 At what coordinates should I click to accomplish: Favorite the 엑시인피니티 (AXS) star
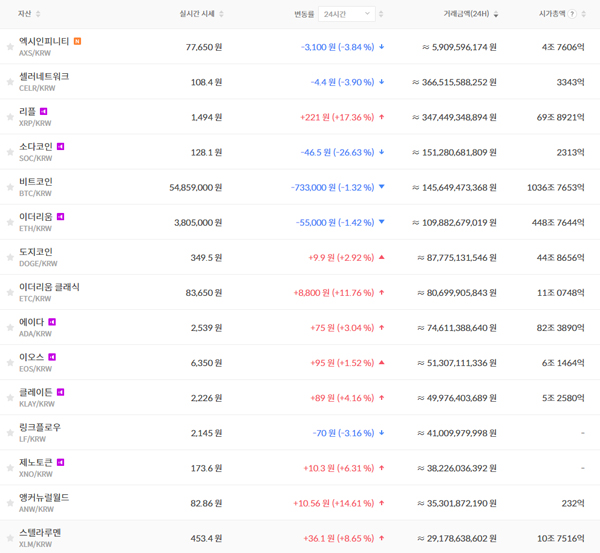(10, 47)
